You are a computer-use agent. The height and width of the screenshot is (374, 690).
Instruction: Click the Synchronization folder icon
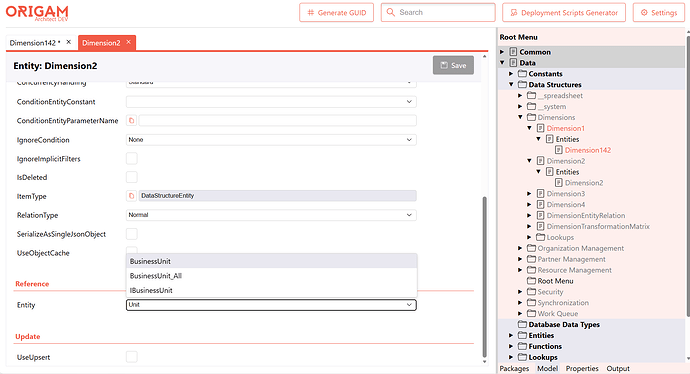[532, 303]
